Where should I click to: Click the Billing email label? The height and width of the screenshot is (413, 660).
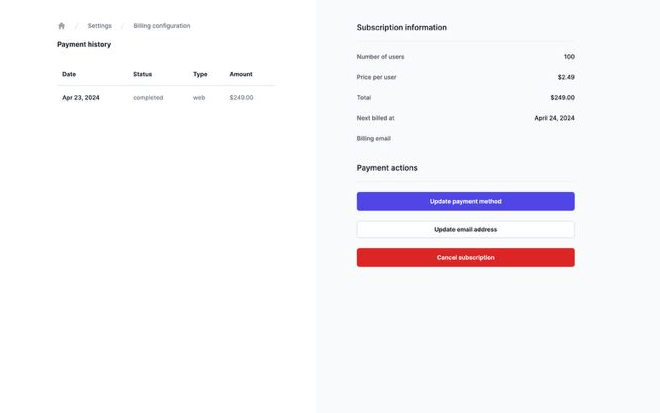374,139
